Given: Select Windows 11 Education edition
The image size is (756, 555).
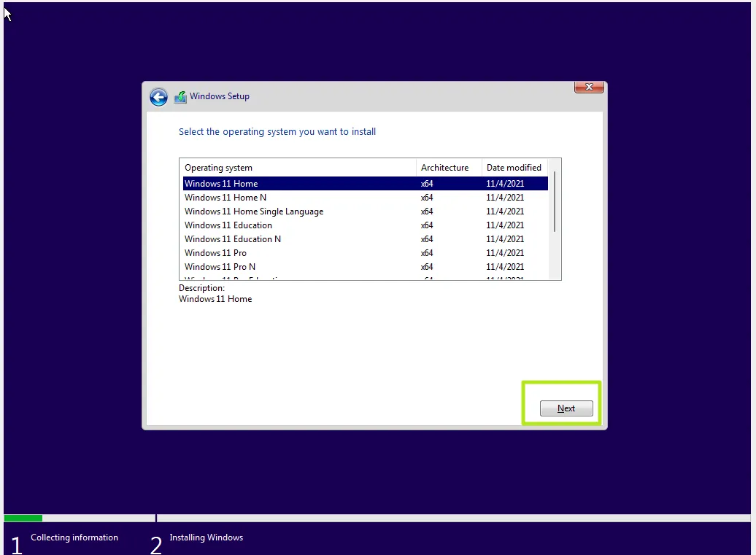Looking at the screenshot, I should coord(228,225).
